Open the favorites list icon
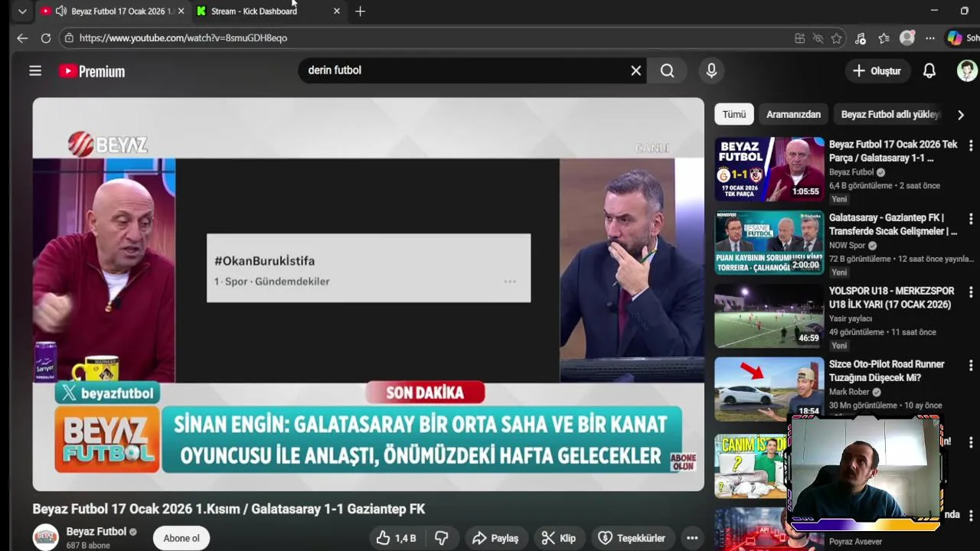This screenshot has height=551, width=980. coord(884,38)
